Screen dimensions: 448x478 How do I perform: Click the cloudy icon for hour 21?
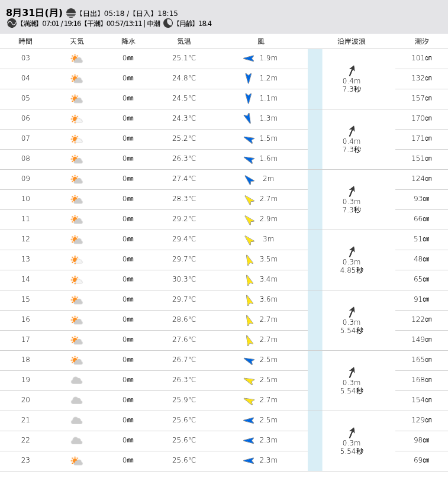76,421
